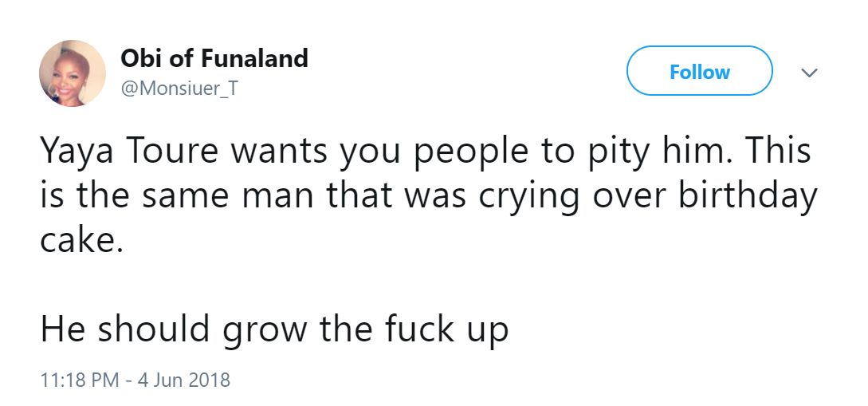The image size is (868, 406).
Task: Open the "Obi of Funaland" display name
Action: pyautogui.click(x=214, y=58)
